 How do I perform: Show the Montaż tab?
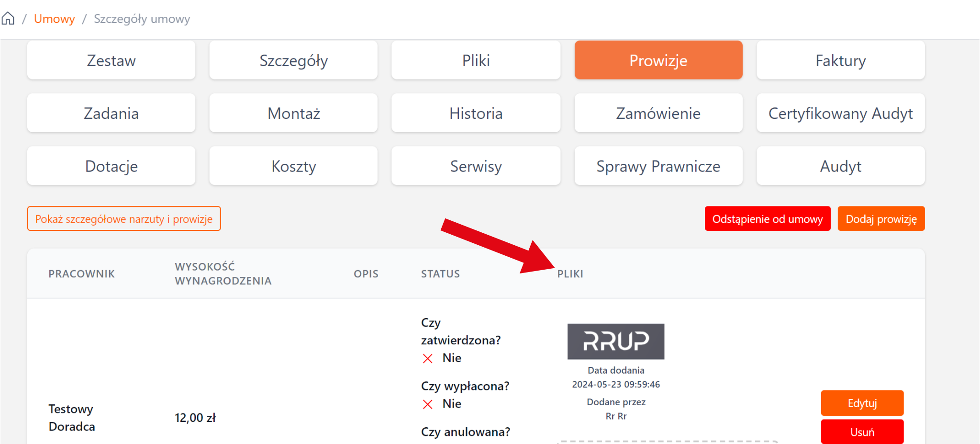(293, 113)
